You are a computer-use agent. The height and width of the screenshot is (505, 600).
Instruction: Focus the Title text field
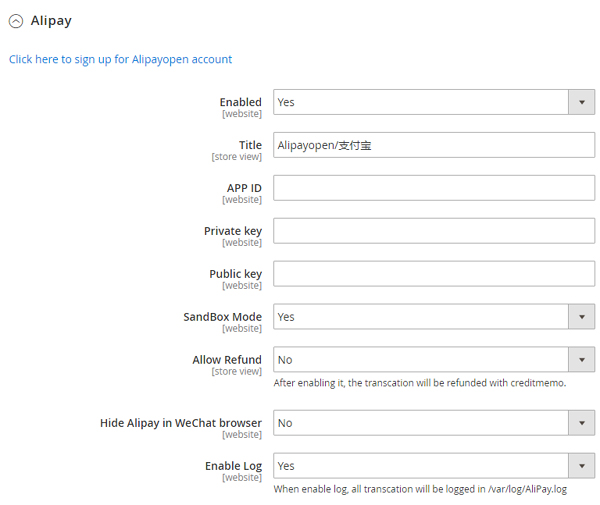coord(433,145)
